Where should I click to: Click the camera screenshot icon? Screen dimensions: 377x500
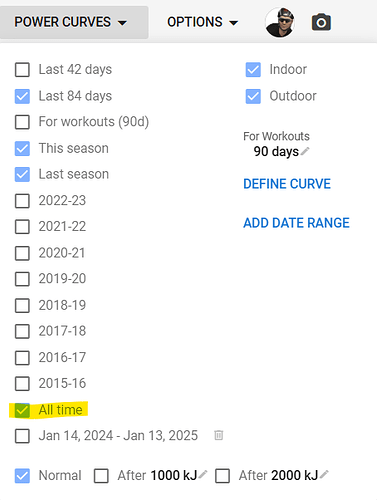click(x=321, y=23)
